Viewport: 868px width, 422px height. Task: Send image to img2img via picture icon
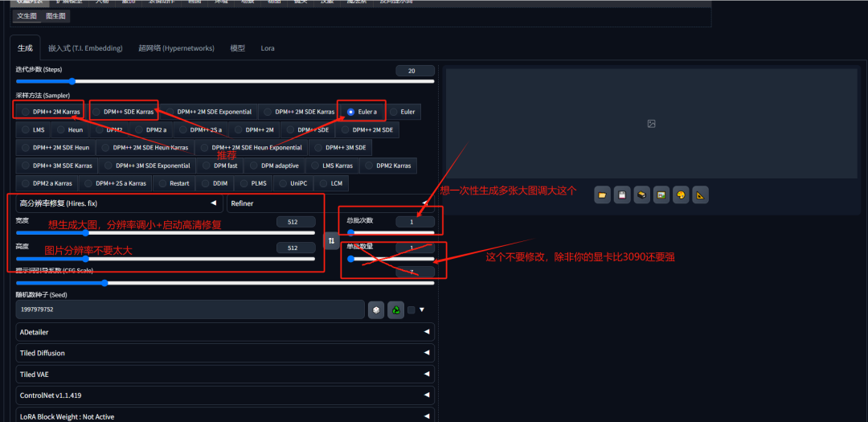(x=661, y=195)
